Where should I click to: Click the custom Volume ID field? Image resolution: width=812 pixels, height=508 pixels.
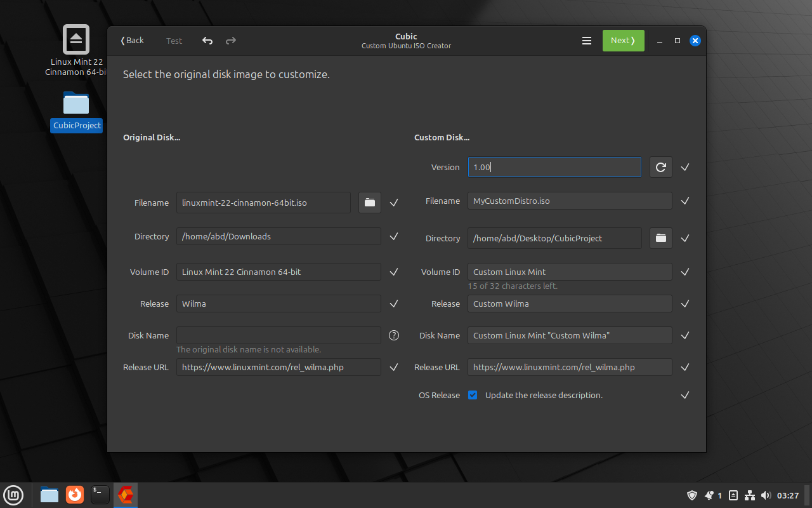(569, 272)
